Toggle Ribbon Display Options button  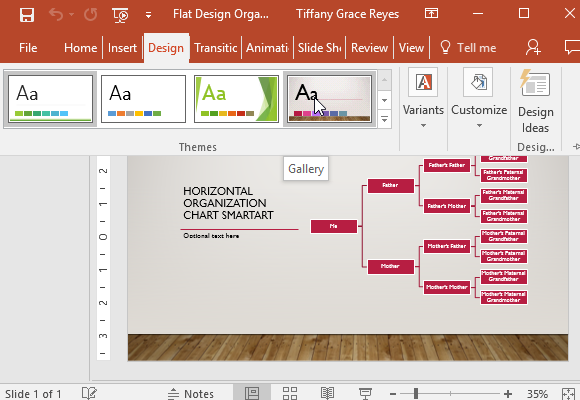(x=431, y=14)
